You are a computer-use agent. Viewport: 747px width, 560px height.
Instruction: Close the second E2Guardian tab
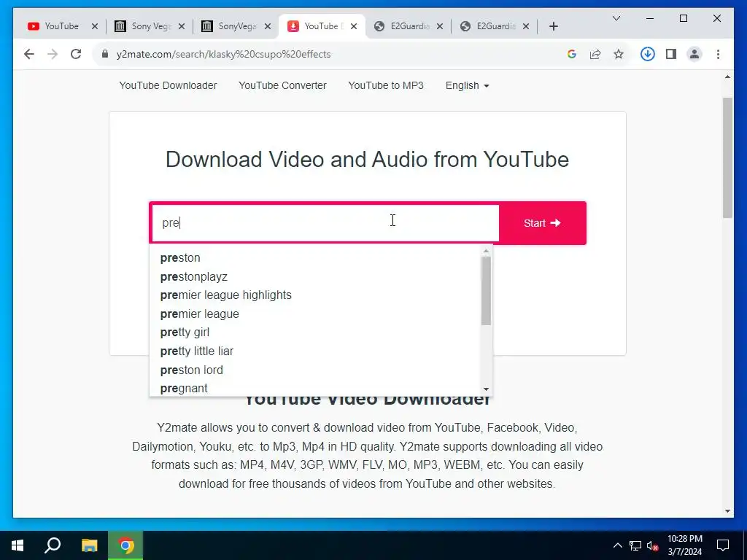[526, 26]
